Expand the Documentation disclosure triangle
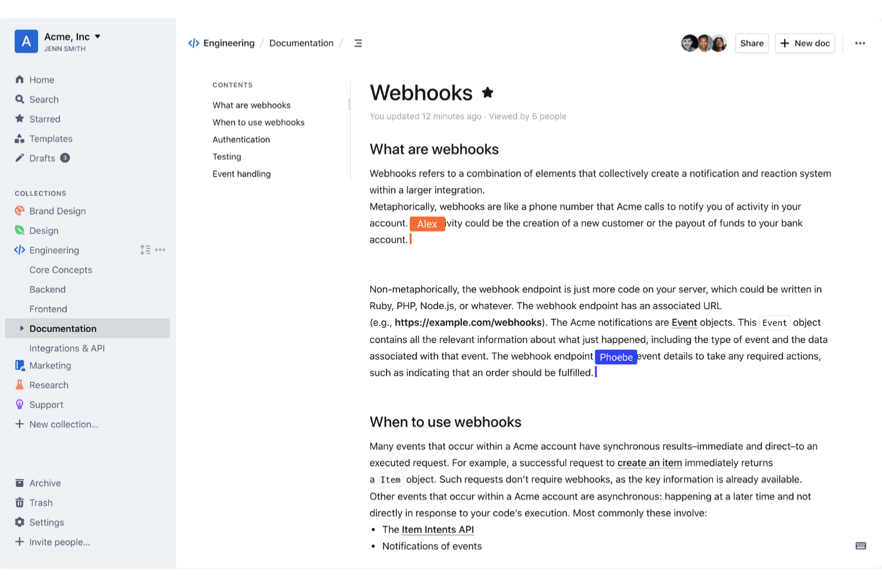Image resolution: width=882 pixels, height=588 pixels. point(21,328)
